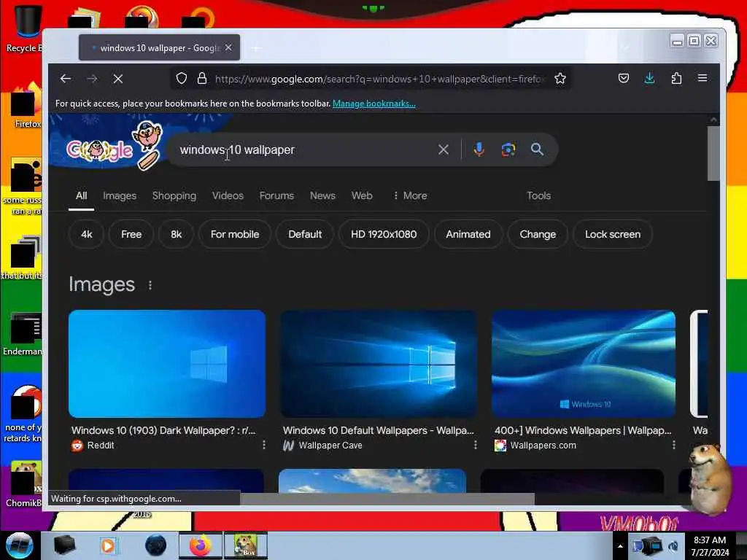Image resolution: width=747 pixels, height=560 pixels.
Task: Switch to the Images results tab
Action: click(120, 195)
